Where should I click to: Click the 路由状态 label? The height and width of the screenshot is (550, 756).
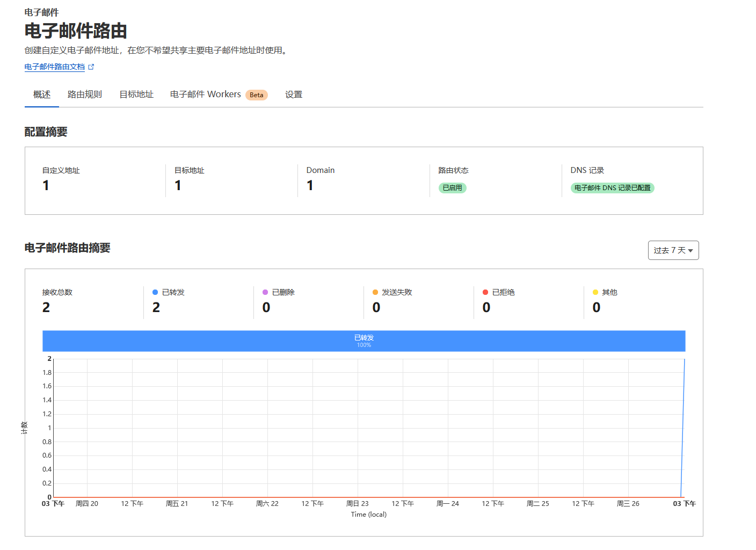(x=454, y=170)
